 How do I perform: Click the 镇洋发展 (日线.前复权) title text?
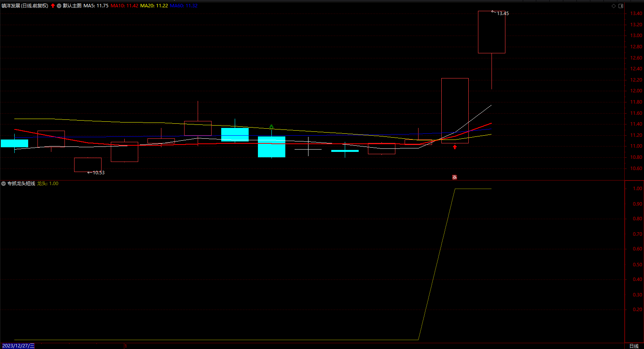coord(25,6)
